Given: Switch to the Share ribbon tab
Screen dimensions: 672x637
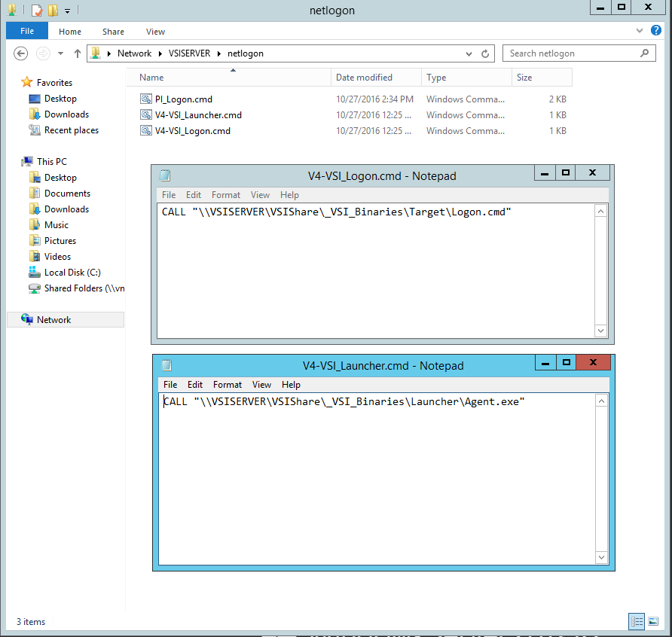Looking at the screenshot, I should tap(113, 32).
